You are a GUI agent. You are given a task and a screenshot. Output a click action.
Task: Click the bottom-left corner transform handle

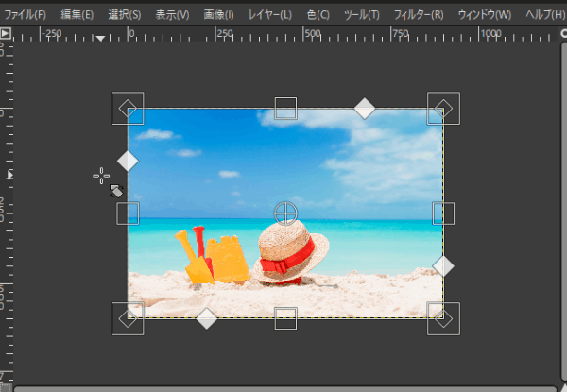pyautogui.click(x=128, y=318)
